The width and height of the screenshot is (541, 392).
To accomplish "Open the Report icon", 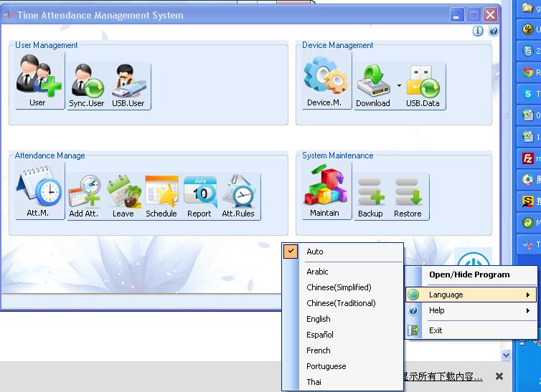I will (x=199, y=196).
